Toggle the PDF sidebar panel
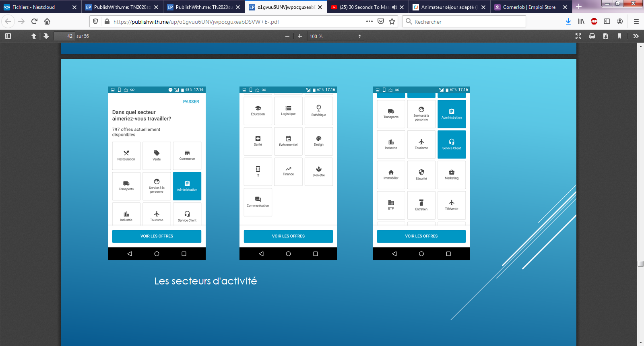Image resolution: width=644 pixels, height=346 pixels. pyautogui.click(x=8, y=36)
